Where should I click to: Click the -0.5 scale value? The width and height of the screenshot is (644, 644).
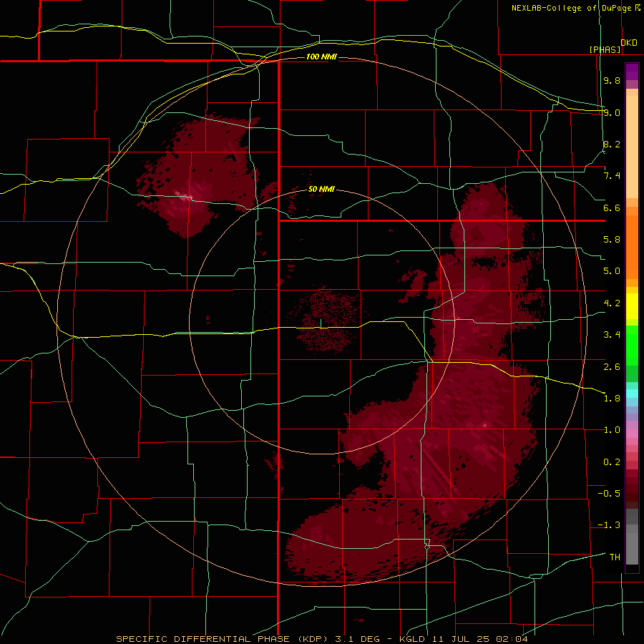[609, 494]
